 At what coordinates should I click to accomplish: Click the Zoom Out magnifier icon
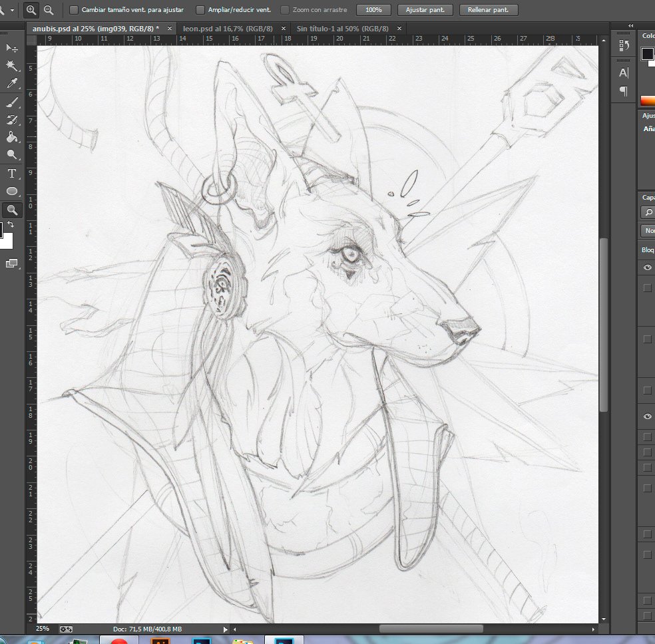(x=49, y=10)
